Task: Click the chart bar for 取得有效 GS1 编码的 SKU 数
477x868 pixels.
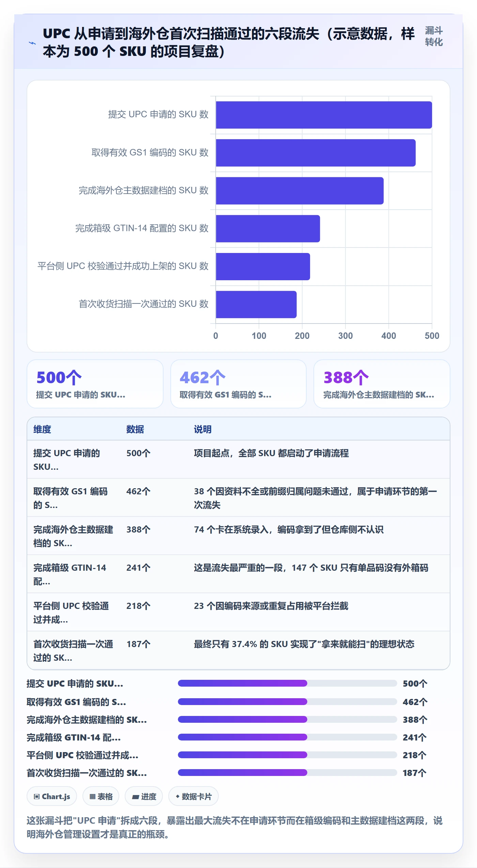Action: pyautogui.click(x=316, y=153)
